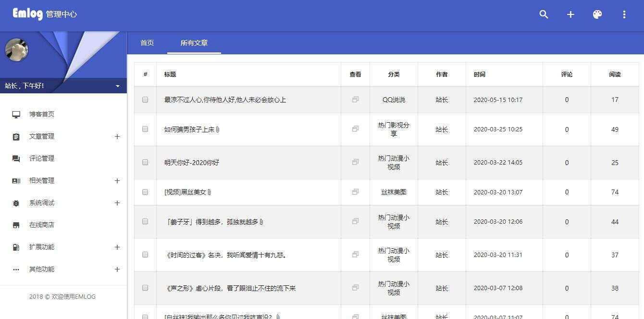Image resolution: width=644 pixels, height=319 pixels.
Task: Expand the 文章管理 sidebar section
Action: [117, 136]
